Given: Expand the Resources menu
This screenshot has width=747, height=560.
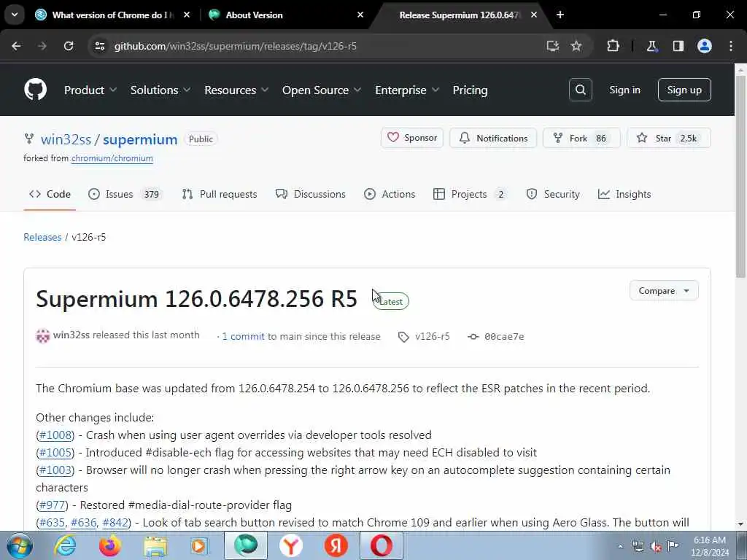Looking at the screenshot, I should pos(236,90).
